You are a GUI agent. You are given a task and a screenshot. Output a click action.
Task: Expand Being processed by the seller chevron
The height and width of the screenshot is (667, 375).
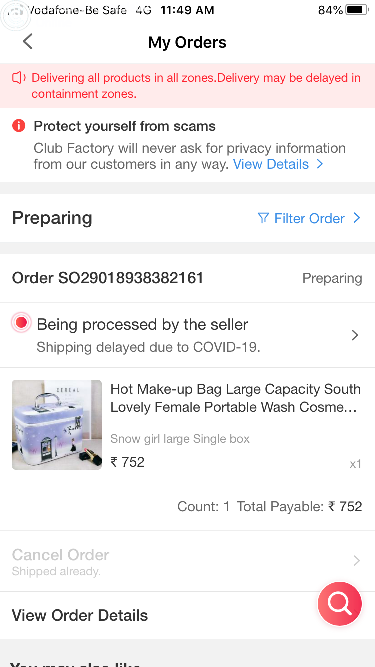355,335
